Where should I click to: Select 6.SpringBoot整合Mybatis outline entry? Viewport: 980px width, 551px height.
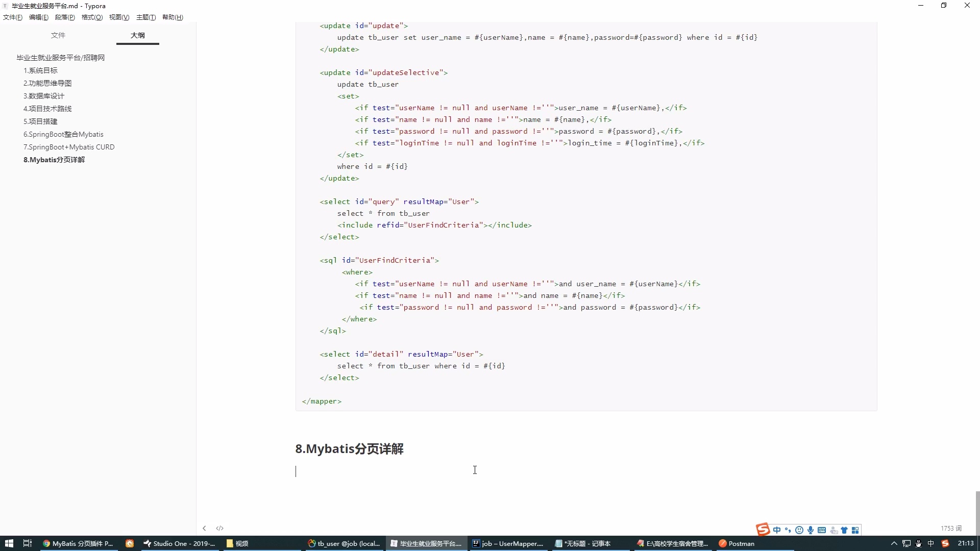pos(63,134)
